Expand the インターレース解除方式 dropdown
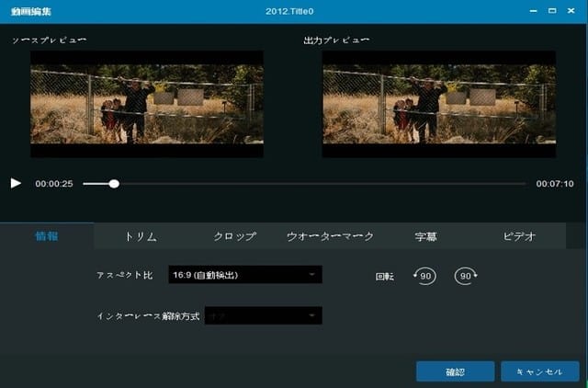This screenshot has height=388, width=588. [263, 315]
